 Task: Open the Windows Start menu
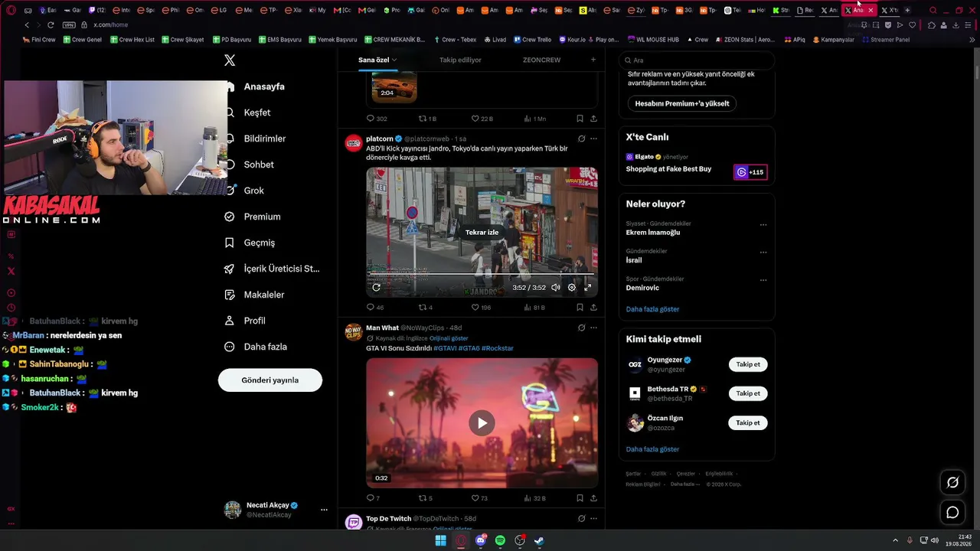[x=440, y=540]
